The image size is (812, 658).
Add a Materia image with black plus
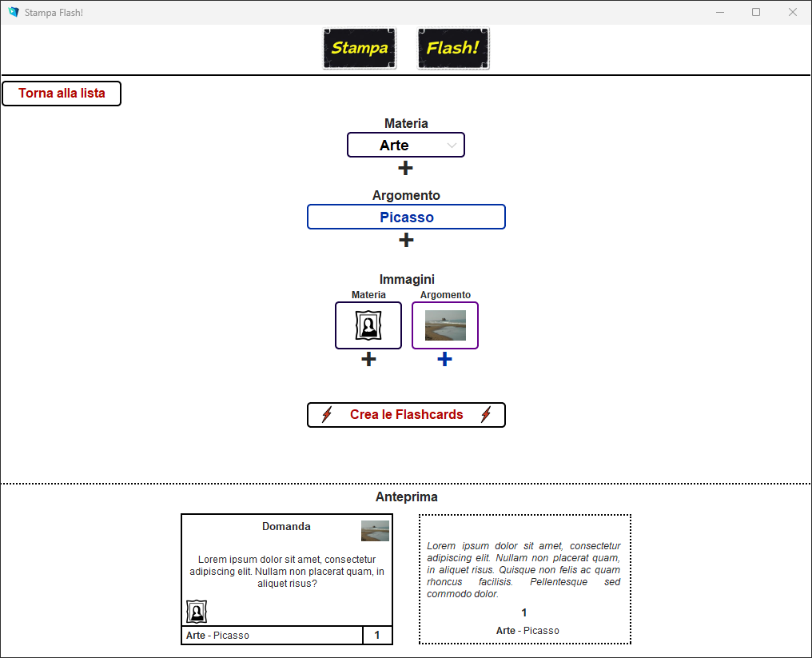[x=368, y=360]
